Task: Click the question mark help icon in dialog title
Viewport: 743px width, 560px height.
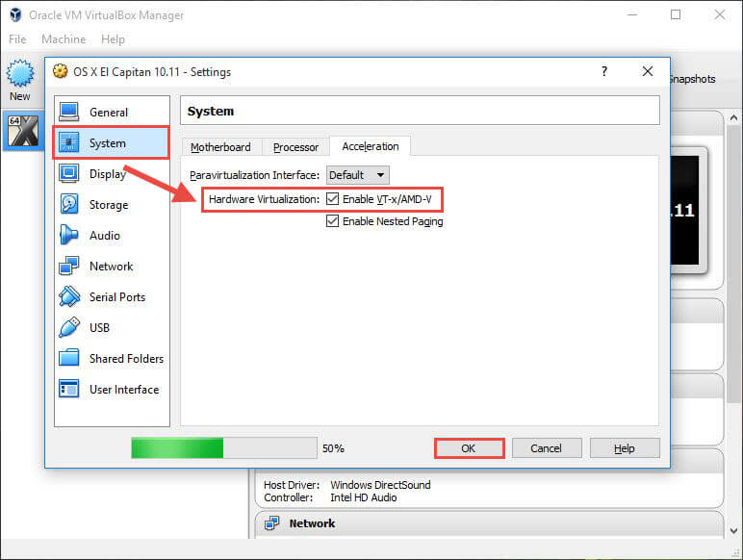Action: pos(604,71)
